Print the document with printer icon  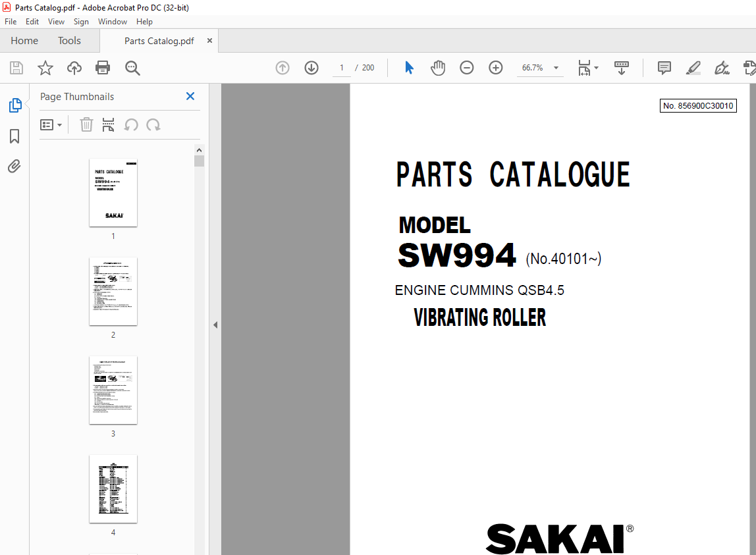tap(103, 68)
